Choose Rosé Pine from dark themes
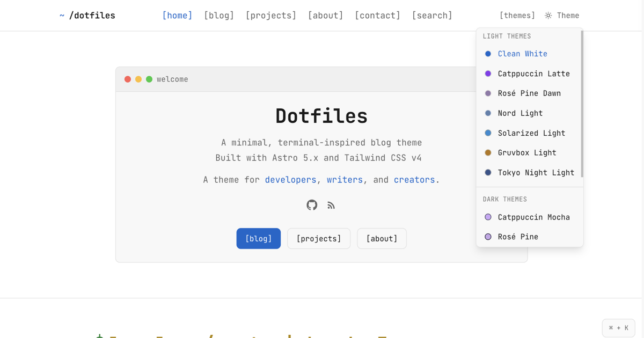 point(518,237)
